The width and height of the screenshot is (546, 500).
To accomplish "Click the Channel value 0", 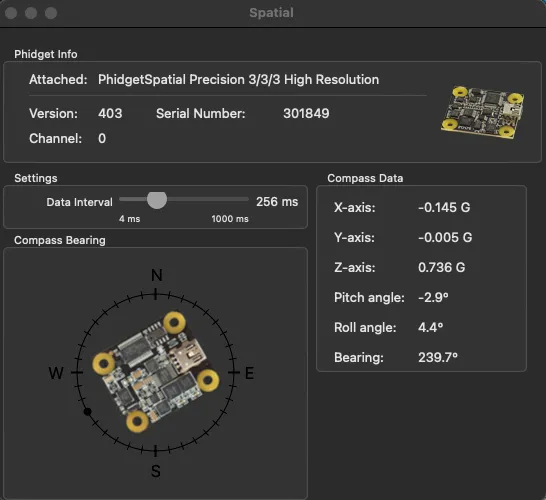I will 102,138.
